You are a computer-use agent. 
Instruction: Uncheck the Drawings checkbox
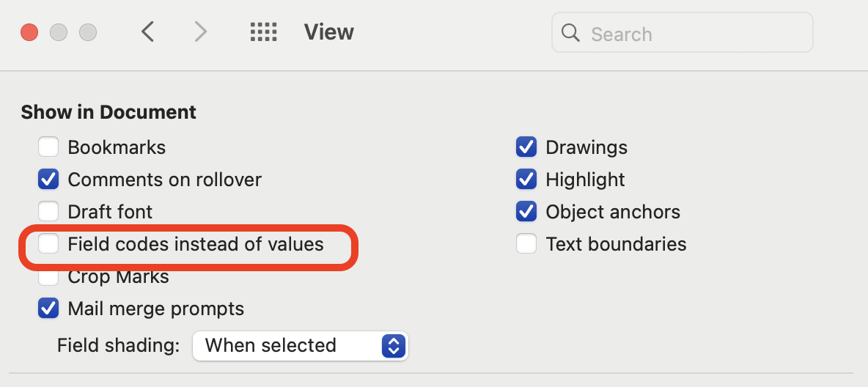coord(526,147)
